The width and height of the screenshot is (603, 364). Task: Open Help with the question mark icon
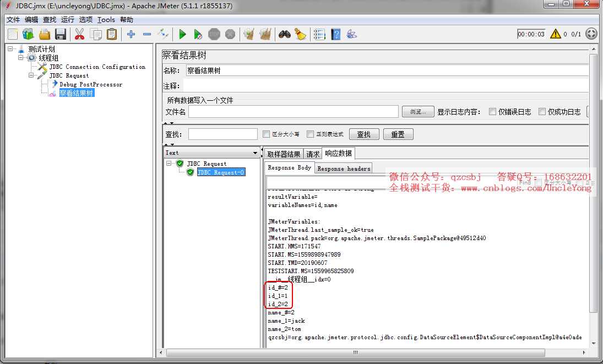click(x=336, y=34)
